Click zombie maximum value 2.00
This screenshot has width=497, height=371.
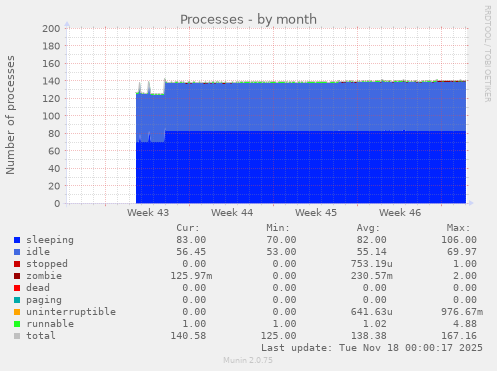pyautogui.click(x=465, y=276)
